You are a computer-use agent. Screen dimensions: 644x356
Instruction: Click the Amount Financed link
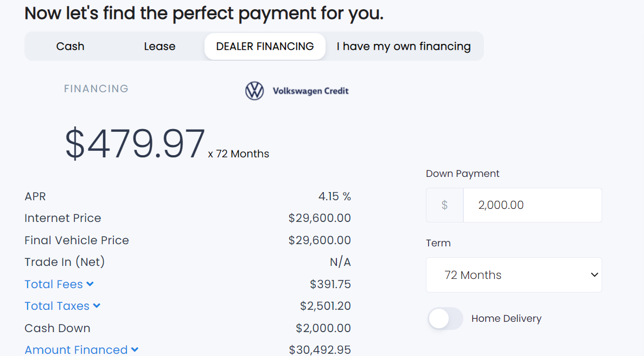coord(76,350)
